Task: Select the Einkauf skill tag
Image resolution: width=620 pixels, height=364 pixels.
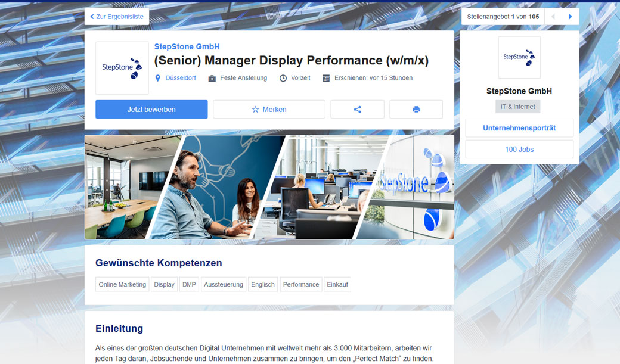Action: point(337,285)
